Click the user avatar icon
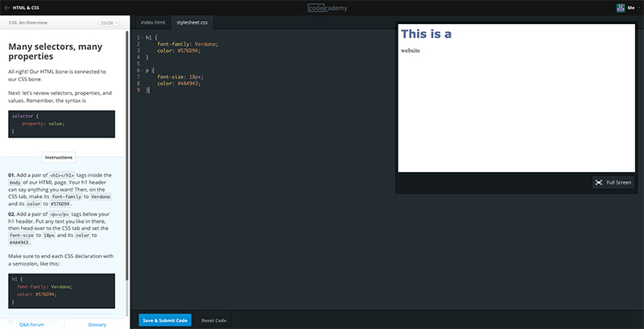The width and height of the screenshot is (644, 329). pos(621,7)
